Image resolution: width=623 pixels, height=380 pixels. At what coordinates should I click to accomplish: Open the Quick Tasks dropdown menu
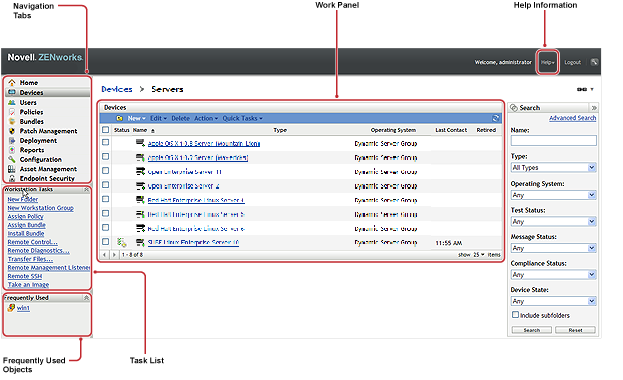pos(242,118)
